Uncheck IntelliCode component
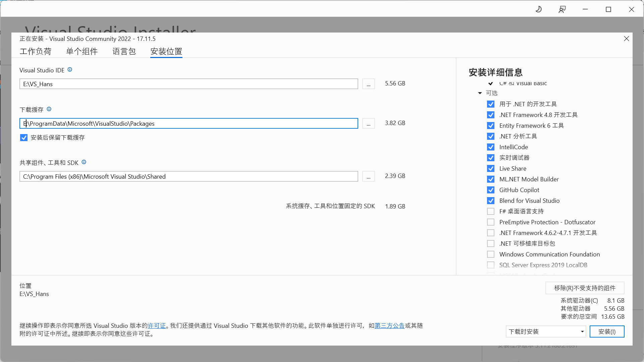This screenshot has width=644, height=362. click(490, 147)
